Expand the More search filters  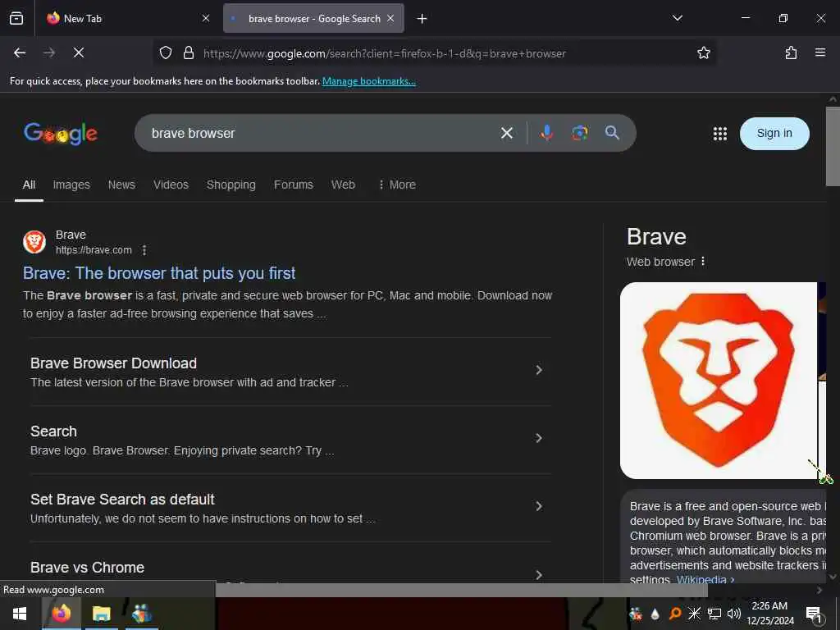click(397, 185)
